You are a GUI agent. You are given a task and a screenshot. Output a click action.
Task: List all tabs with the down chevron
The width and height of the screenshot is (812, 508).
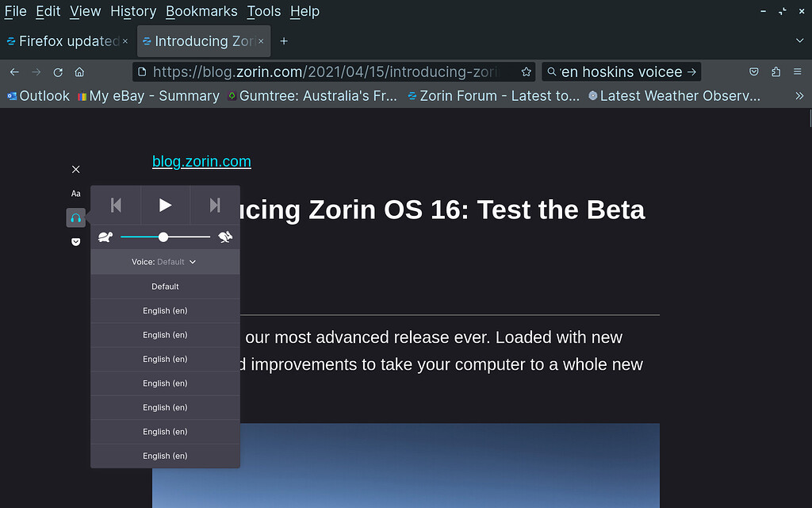[x=799, y=40]
